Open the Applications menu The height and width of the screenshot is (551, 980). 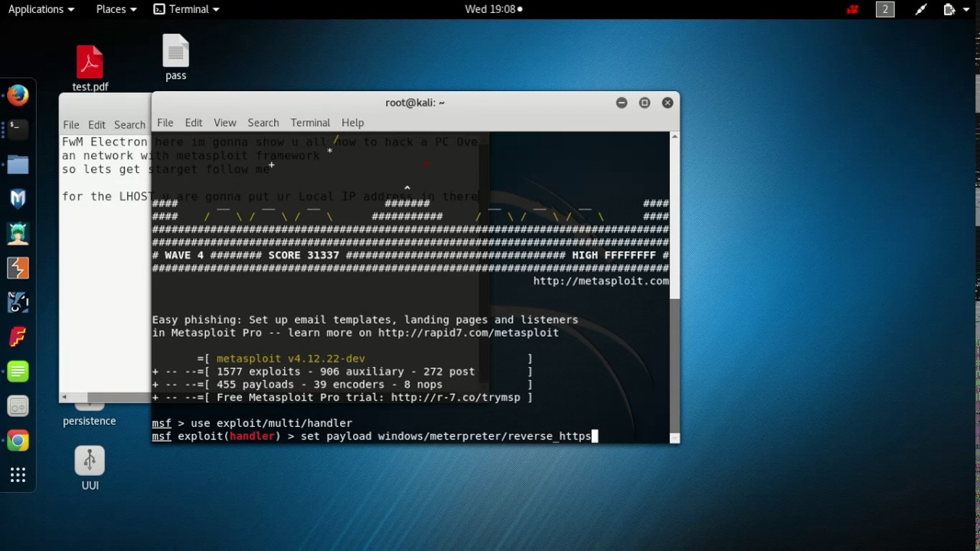(x=41, y=9)
